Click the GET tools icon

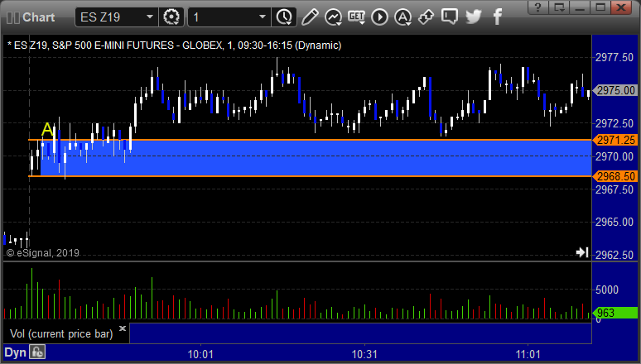356,17
